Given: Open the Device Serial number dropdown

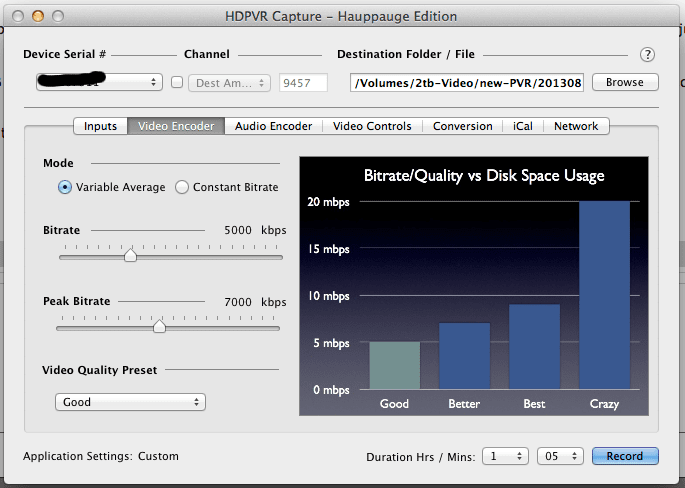Looking at the screenshot, I should (100, 82).
